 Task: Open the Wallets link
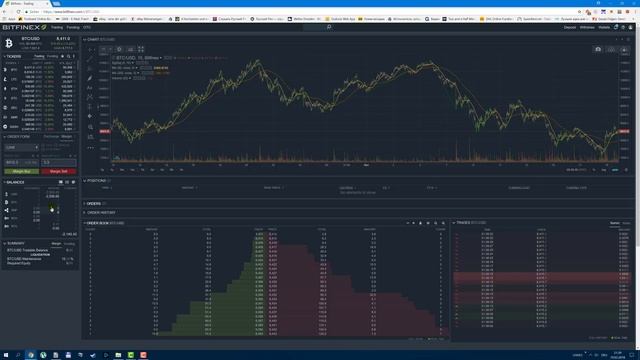[604, 27]
